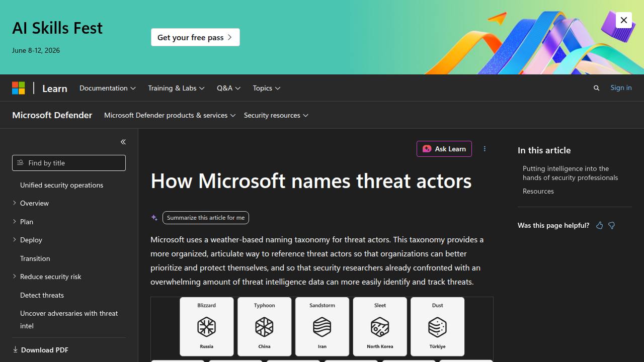The height and width of the screenshot is (362, 644).
Task: Select Transition in the sidebar
Action: pyautogui.click(x=35, y=258)
